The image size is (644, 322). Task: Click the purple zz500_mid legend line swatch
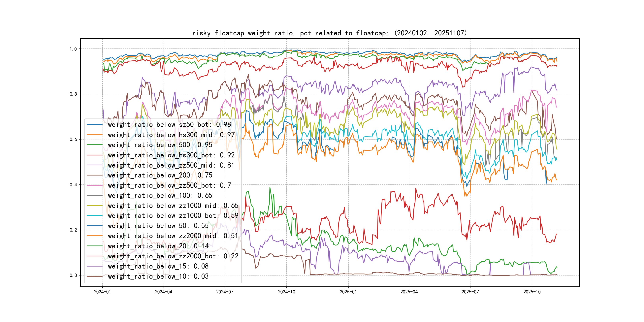tap(94, 165)
